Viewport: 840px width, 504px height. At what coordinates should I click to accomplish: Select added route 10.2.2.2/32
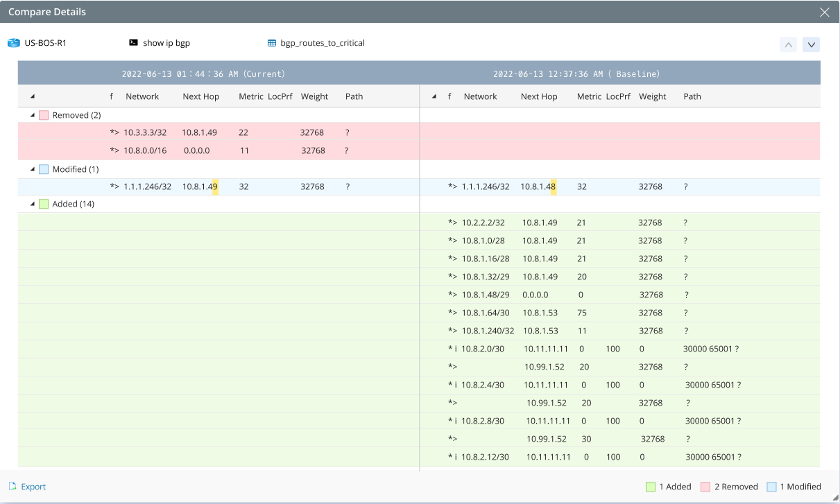point(483,223)
